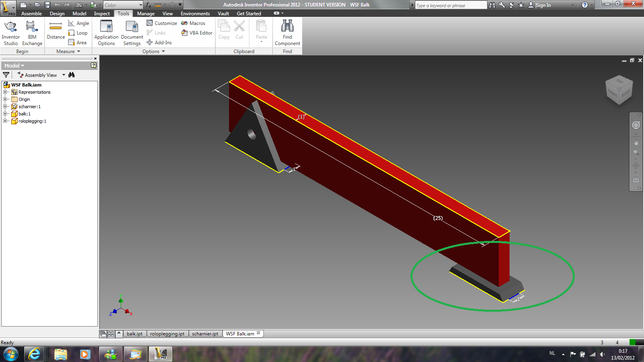Expand the Representations tree node

coord(5,92)
